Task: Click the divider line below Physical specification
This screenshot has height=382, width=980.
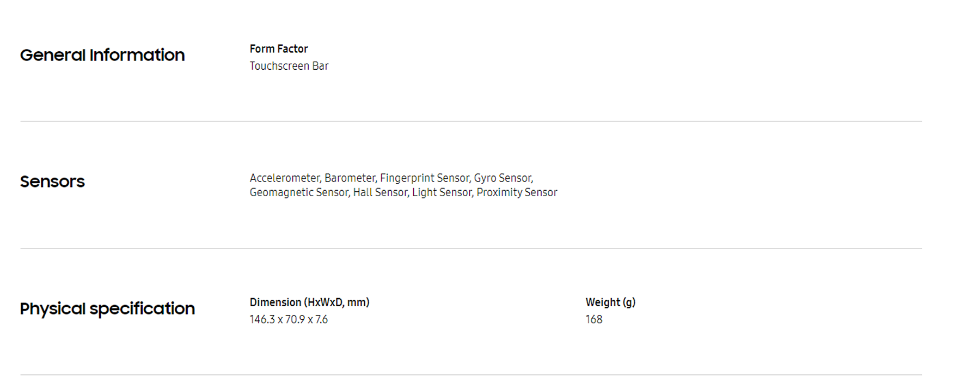Action: pos(471,375)
